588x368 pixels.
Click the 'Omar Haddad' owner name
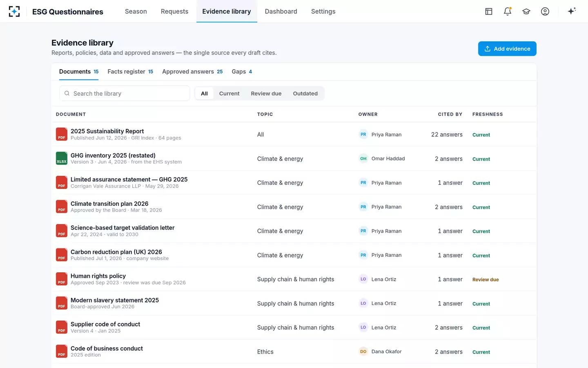point(388,159)
